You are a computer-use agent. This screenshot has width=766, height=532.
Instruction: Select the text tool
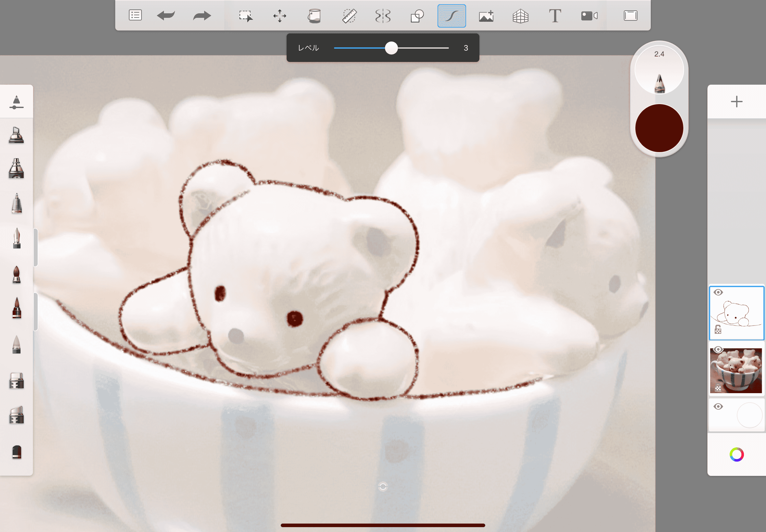tap(555, 16)
